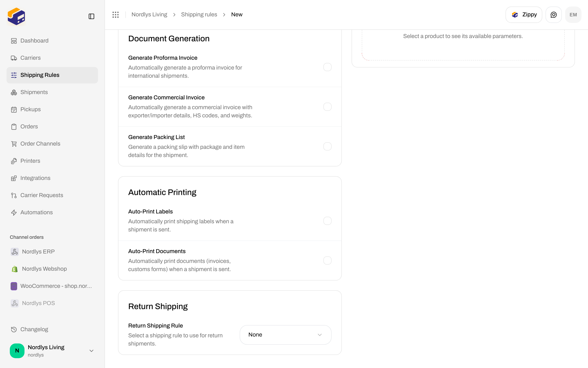Click the Nordlys Webshop Shopify icon
Screen dimensions: 588x368
coord(14,269)
